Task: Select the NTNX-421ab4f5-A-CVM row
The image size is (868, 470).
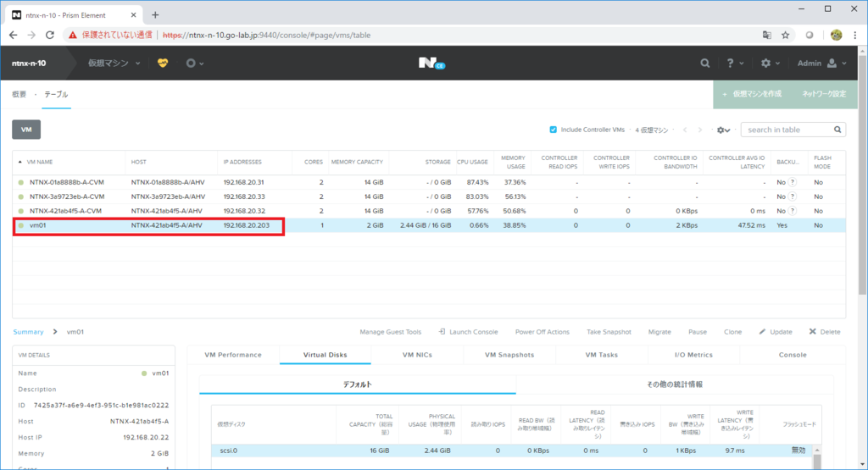Action: (x=429, y=211)
